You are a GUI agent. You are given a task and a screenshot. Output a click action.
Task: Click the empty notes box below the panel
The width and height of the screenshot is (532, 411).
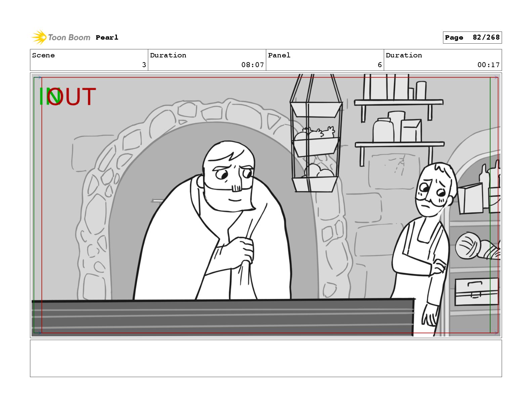(x=266, y=358)
